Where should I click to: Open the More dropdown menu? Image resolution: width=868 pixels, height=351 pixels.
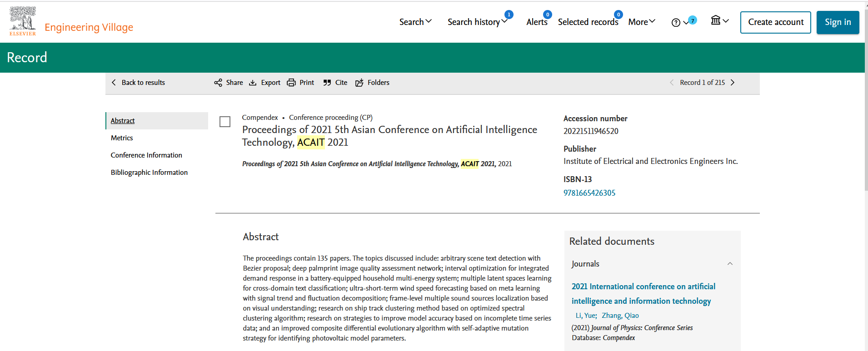[x=642, y=22]
